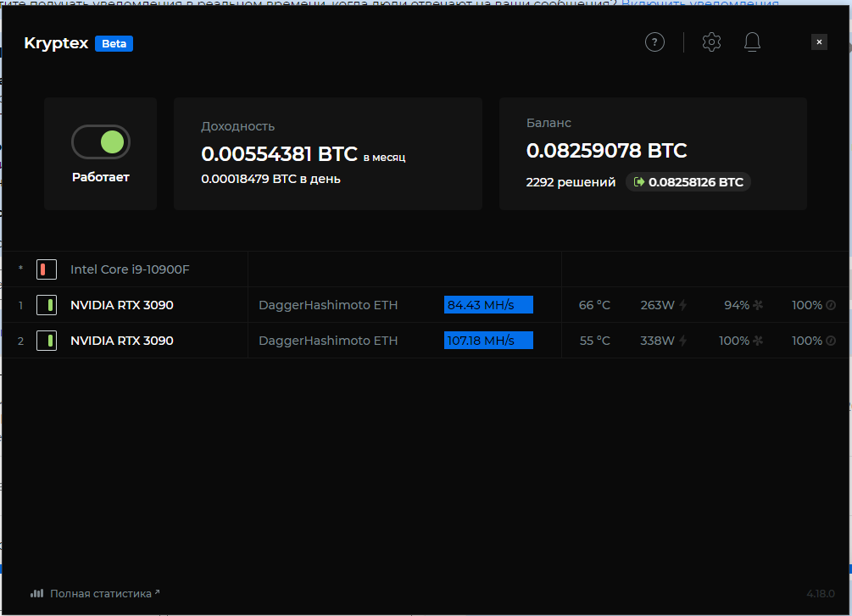852x616 pixels.
Task: Click the Баланс heading
Action: (549, 124)
